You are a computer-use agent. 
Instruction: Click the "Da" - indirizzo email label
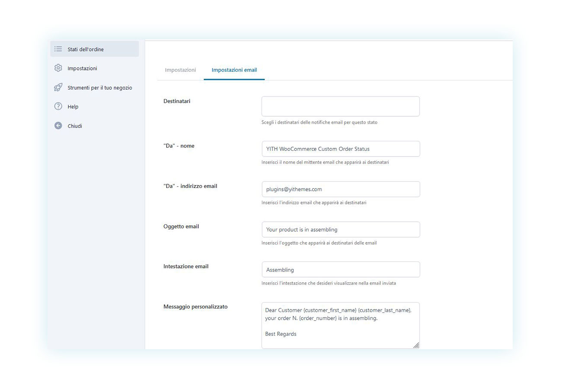190,186
